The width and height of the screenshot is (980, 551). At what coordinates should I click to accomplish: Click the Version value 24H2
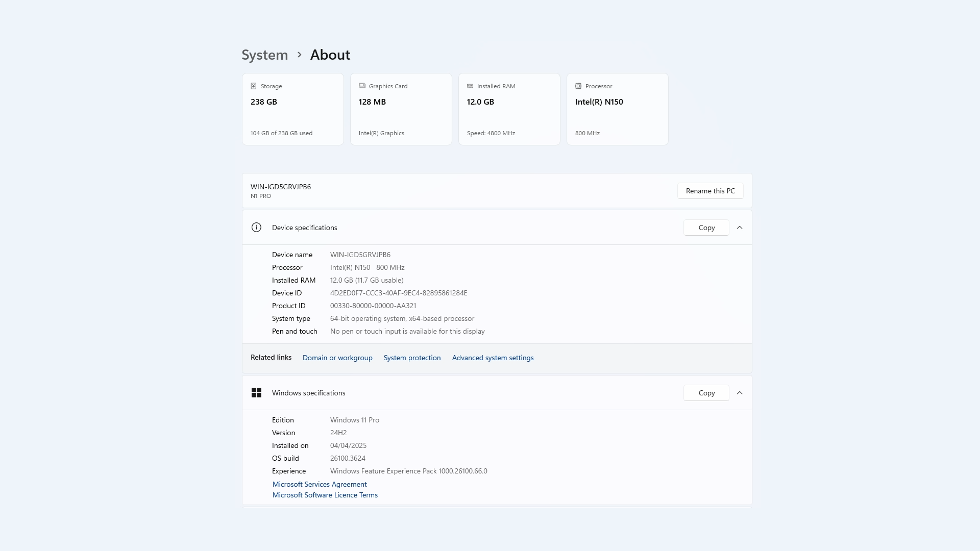coord(338,433)
